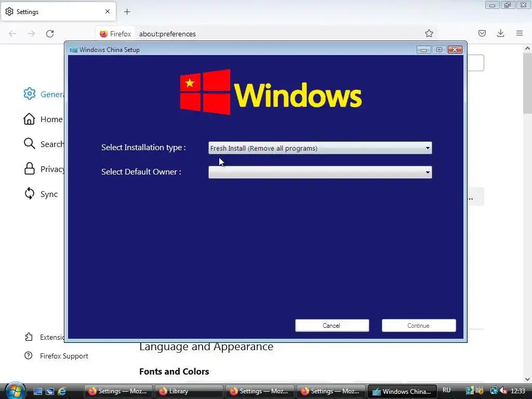Click the Language and Appearance heading
532x399 pixels.
coord(206,347)
